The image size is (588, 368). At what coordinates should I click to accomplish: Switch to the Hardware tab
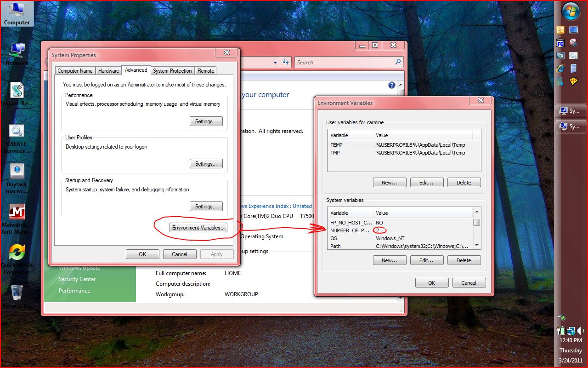(108, 71)
